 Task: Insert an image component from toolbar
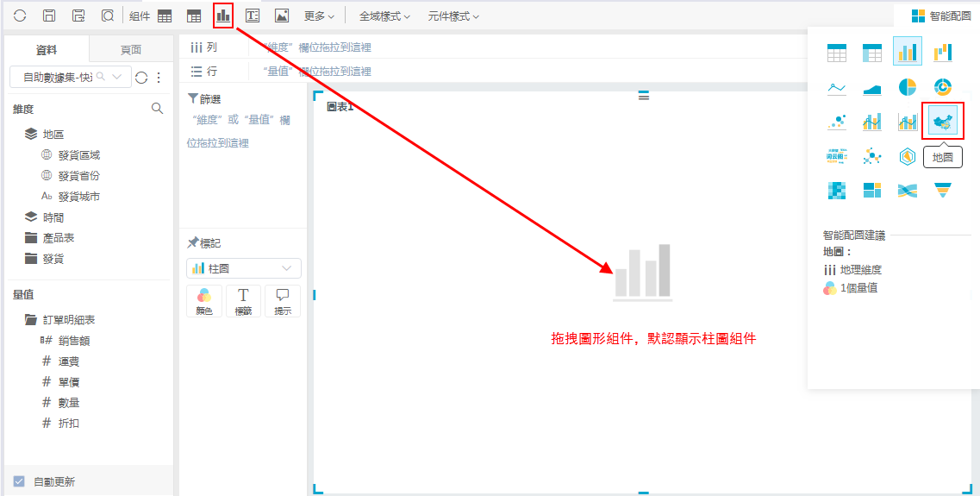[282, 16]
